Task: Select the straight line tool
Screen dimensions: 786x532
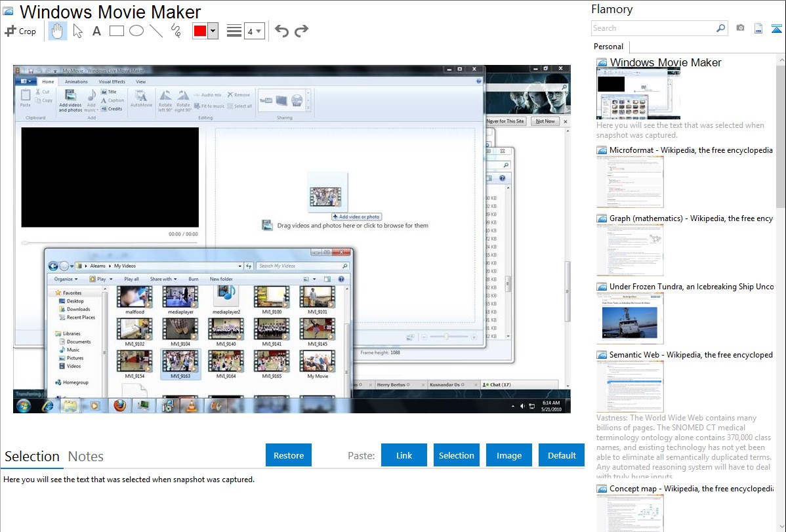Action: [x=156, y=31]
